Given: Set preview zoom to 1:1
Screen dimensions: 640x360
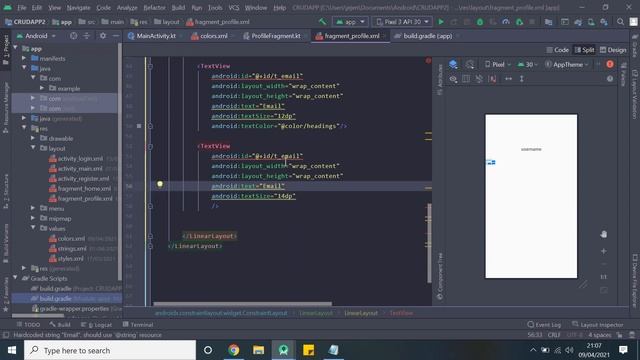Looking at the screenshot, I should click(604, 277).
